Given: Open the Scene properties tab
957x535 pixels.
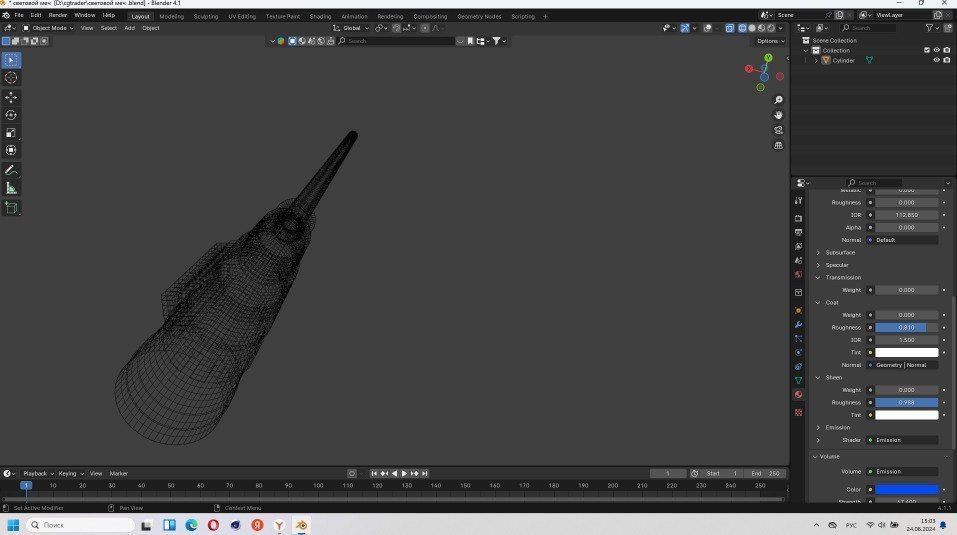Looking at the screenshot, I should coord(798,260).
